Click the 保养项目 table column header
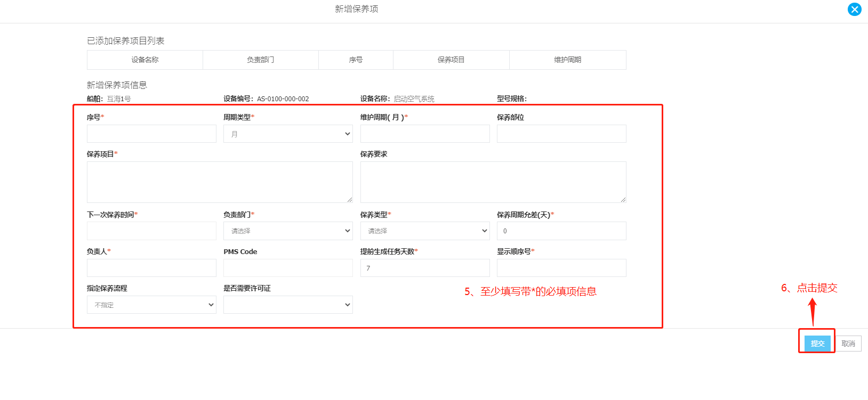Screen dimensions: 868x400 point(451,60)
